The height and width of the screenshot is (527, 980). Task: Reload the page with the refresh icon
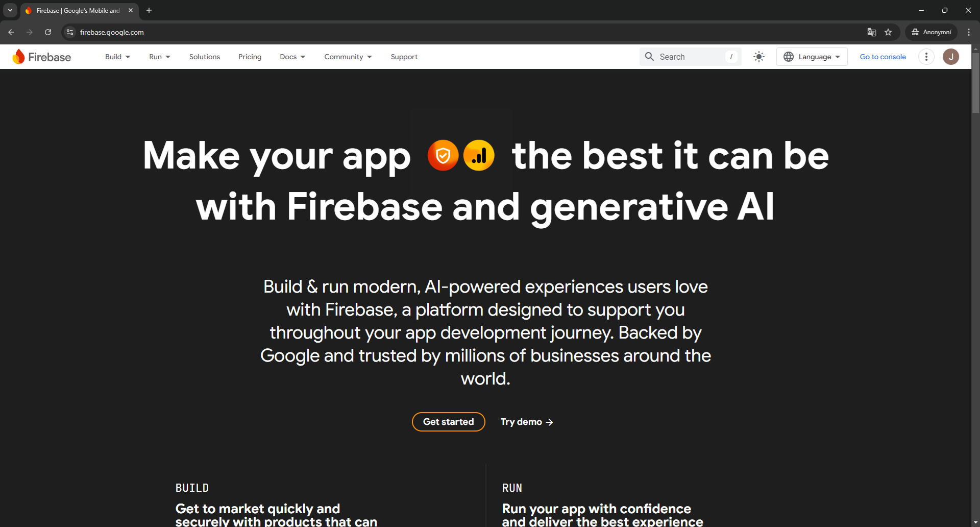[48, 32]
